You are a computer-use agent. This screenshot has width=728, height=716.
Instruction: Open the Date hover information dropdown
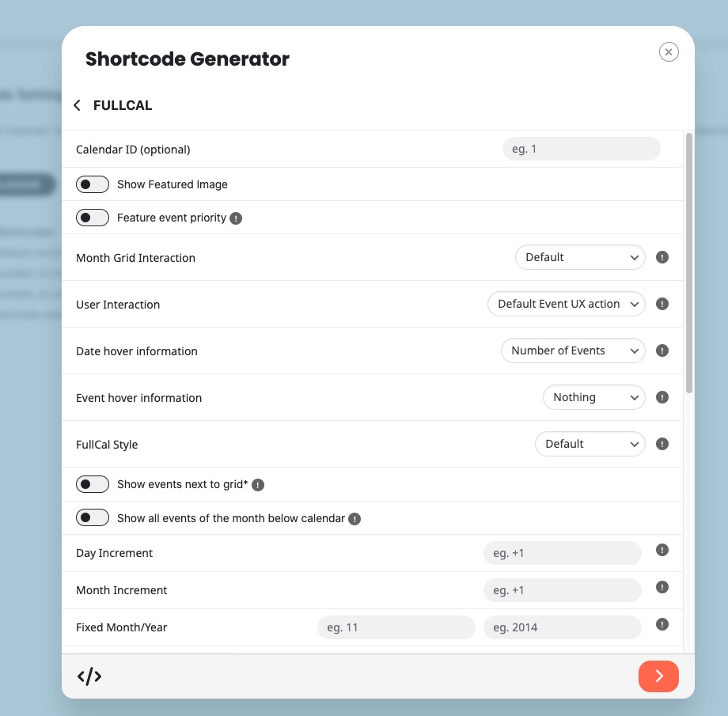[x=573, y=350]
